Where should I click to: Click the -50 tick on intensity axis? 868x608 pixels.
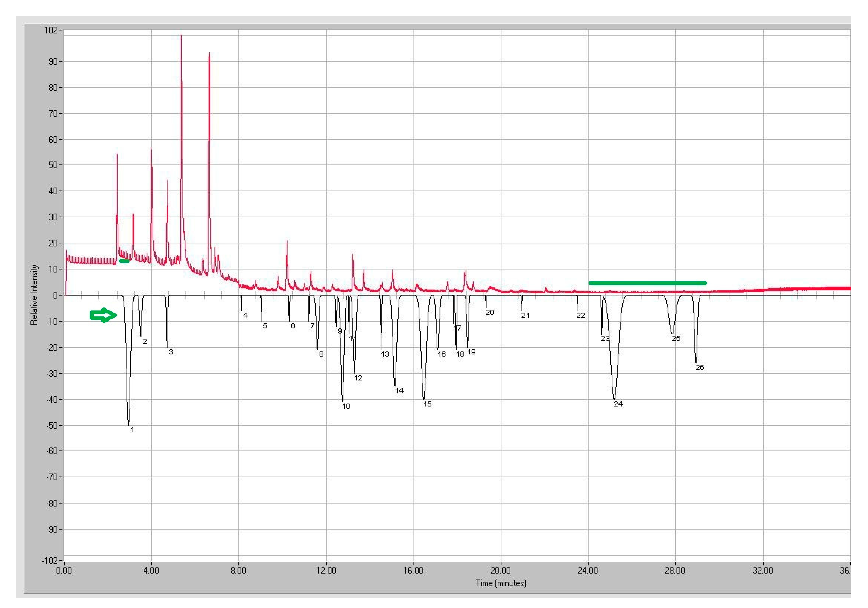pyautogui.click(x=52, y=425)
